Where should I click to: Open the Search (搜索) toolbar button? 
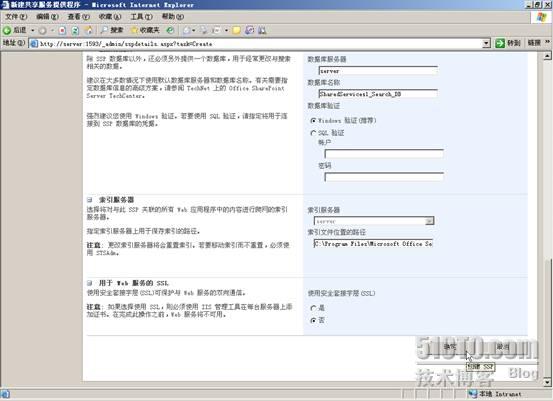112,30
